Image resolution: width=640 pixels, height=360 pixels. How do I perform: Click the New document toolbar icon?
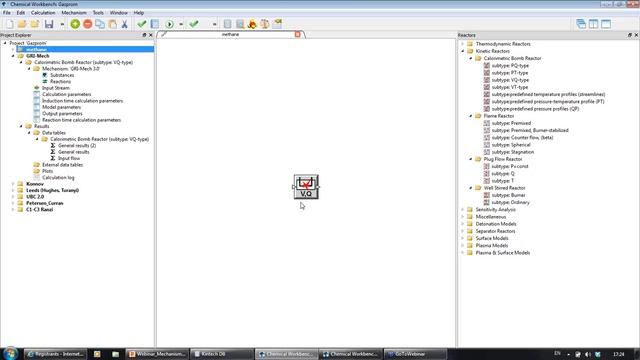(9, 24)
